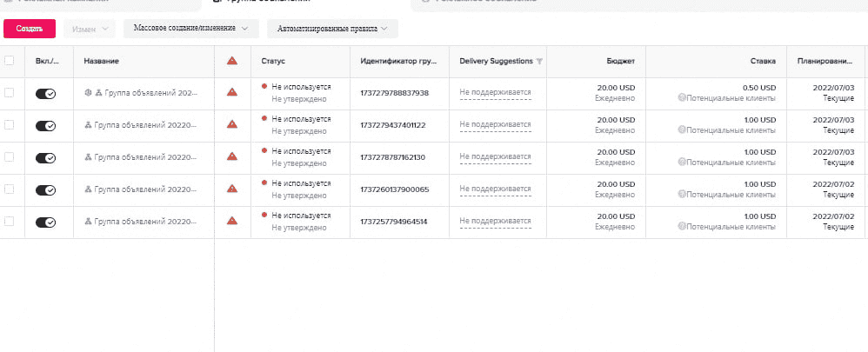Sort table by the Бюджет column header

(x=621, y=61)
